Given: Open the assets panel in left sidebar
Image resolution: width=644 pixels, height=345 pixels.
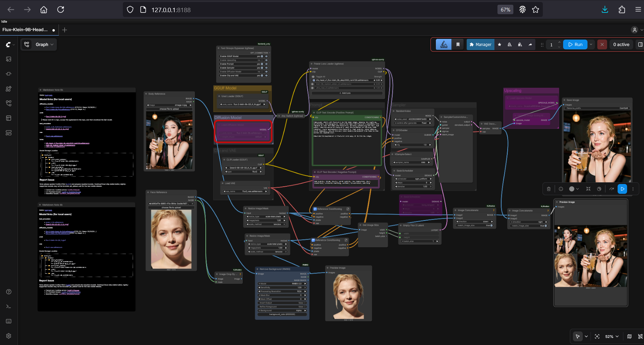Looking at the screenshot, I should tap(9, 59).
